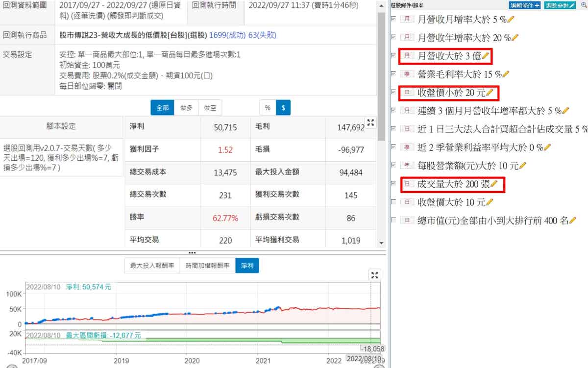Viewport: 588px width, 368px height.
Task: Enable the 收盤價大於 10 元 checkbox
Action: point(394,202)
